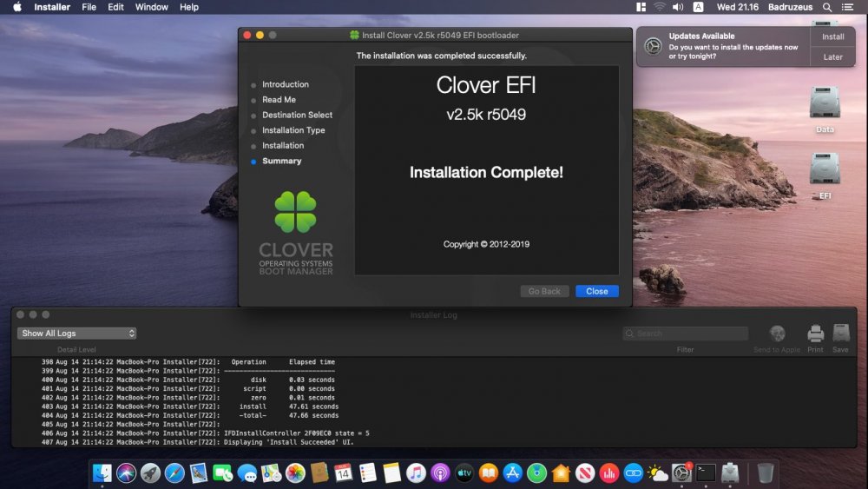
Task: Click the Destination Select step label
Action: 297,116
